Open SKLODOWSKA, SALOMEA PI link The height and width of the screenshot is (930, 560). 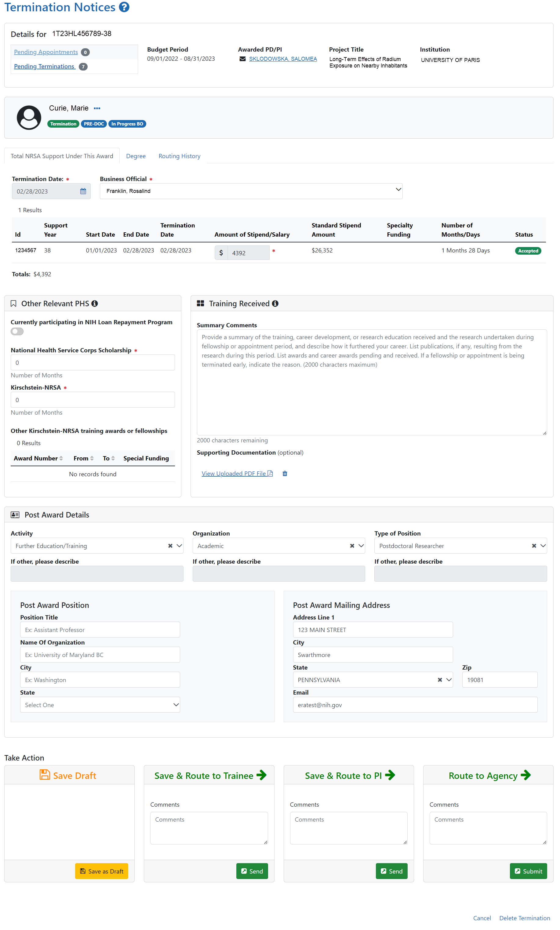(283, 59)
